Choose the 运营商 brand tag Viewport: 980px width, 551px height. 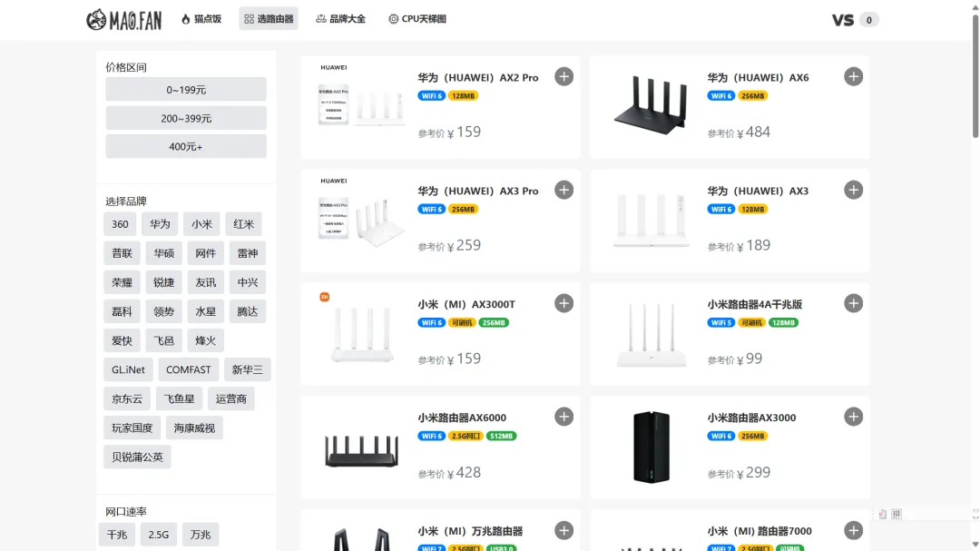[231, 398]
